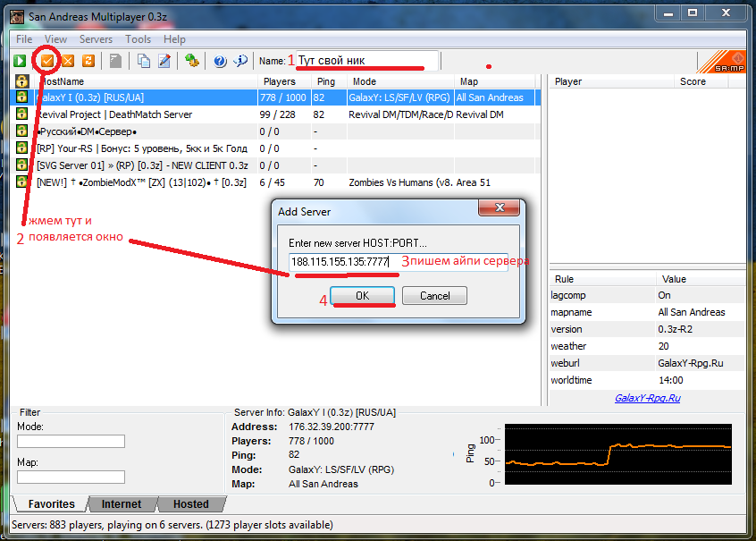The image size is (756, 541).
Task: Click the Score column header
Action: tap(701, 81)
